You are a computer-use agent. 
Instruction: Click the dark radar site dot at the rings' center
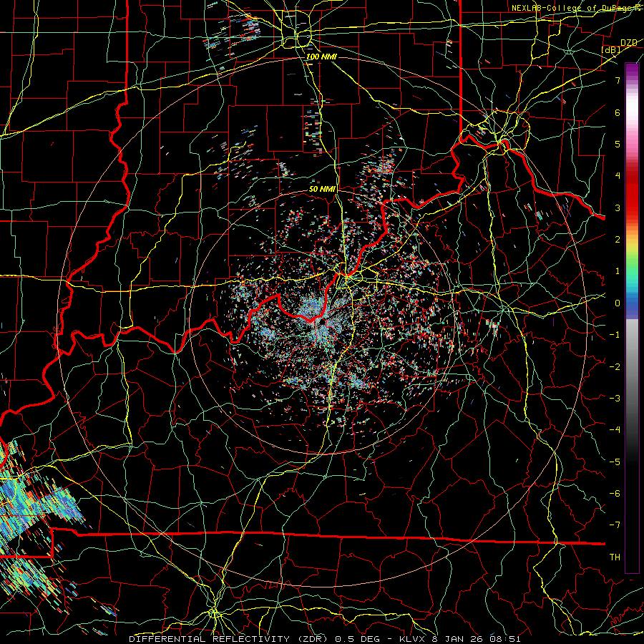point(321,321)
